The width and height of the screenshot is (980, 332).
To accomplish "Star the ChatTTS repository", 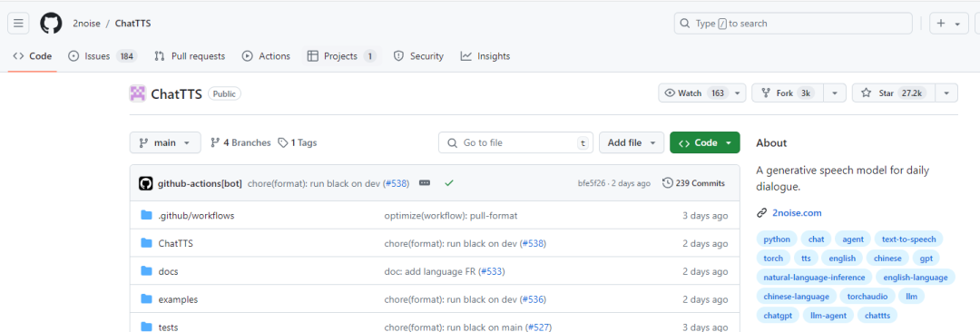I will tap(895, 93).
